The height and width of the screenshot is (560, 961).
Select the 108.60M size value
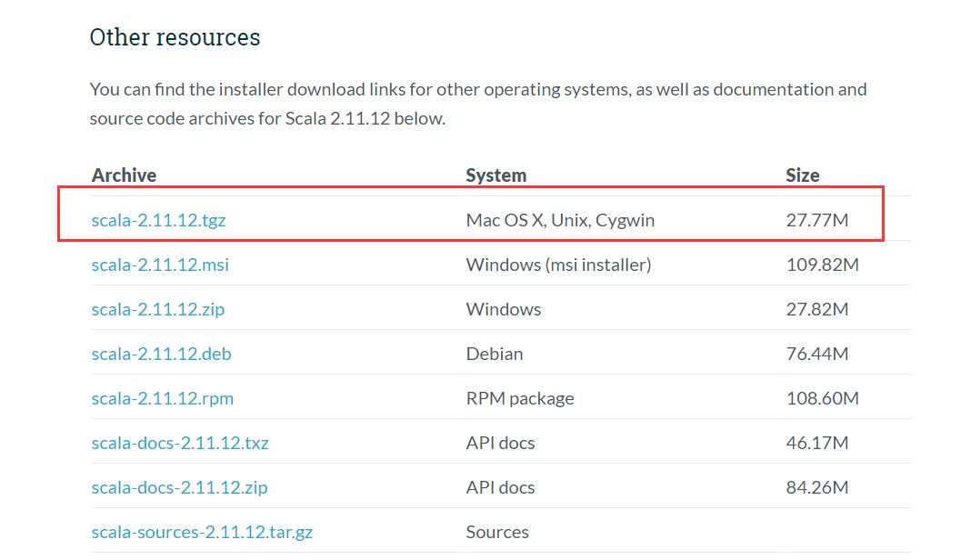tap(823, 399)
